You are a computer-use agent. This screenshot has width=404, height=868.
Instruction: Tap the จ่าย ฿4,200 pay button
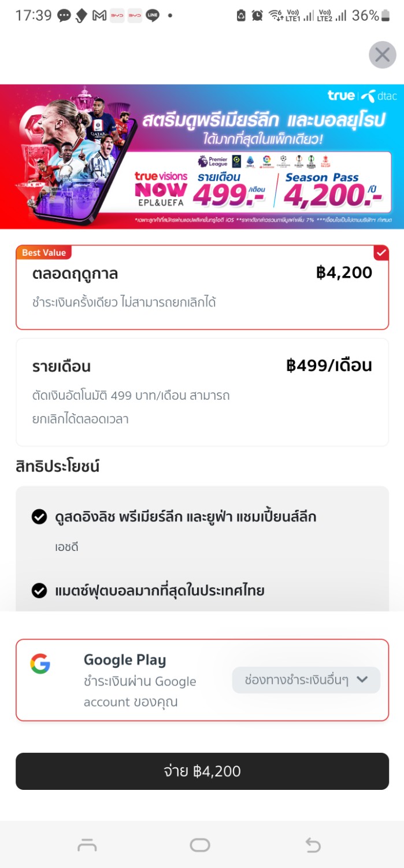[202, 771]
